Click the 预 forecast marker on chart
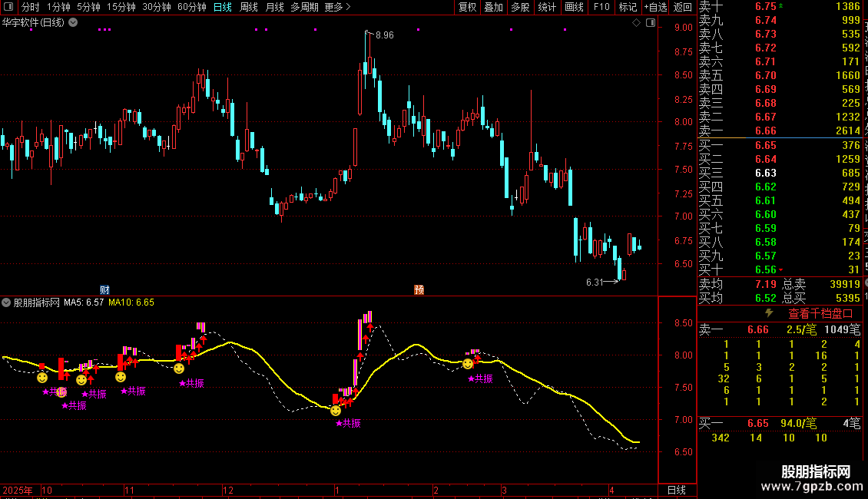The height and width of the screenshot is (499, 868). [x=419, y=290]
